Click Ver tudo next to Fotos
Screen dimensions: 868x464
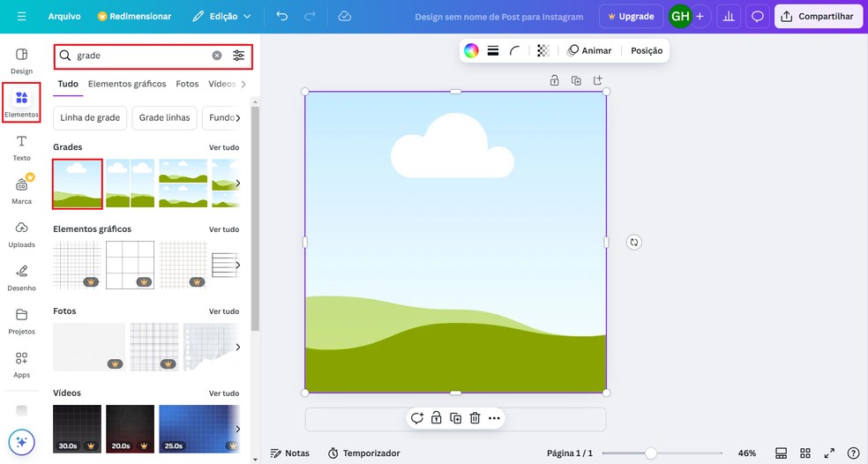coord(223,311)
